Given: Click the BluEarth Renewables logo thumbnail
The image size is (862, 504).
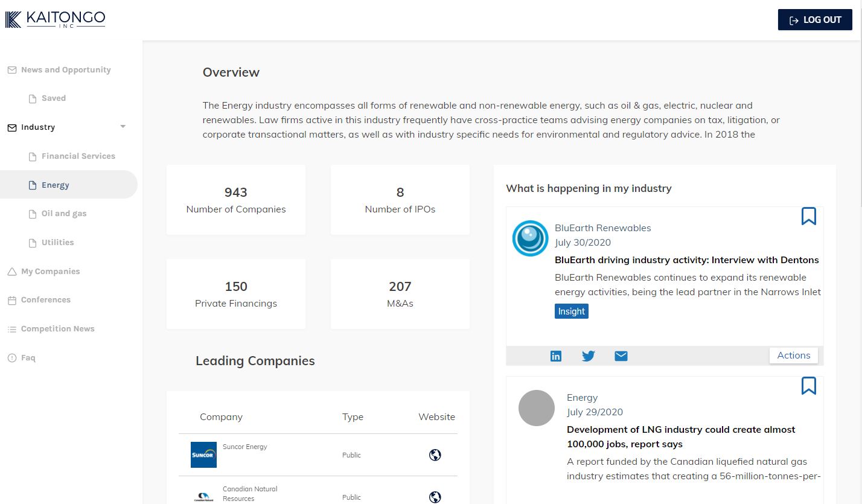Looking at the screenshot, I should (x=530, y=238).
